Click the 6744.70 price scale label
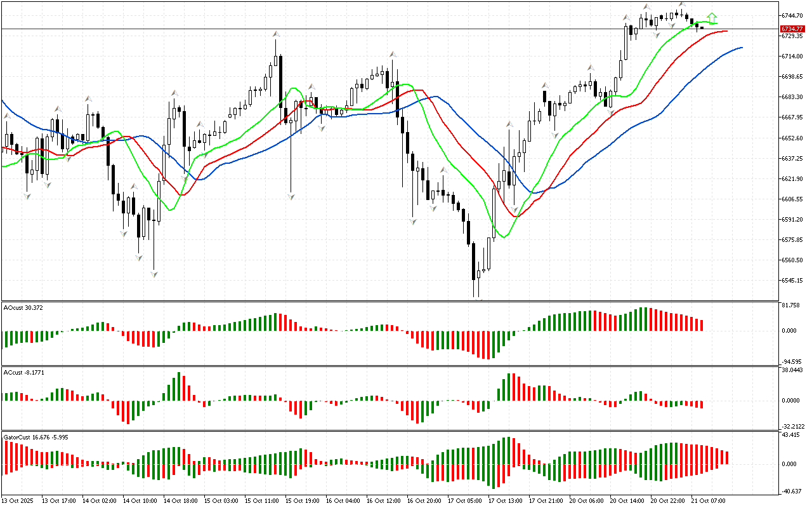Screen dimensions: 812x508 pos(793,15)
